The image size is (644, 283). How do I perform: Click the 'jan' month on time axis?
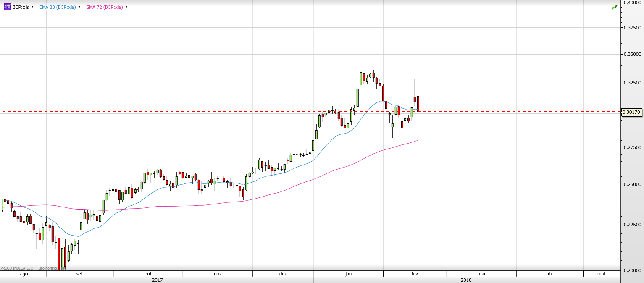[348, 274]
